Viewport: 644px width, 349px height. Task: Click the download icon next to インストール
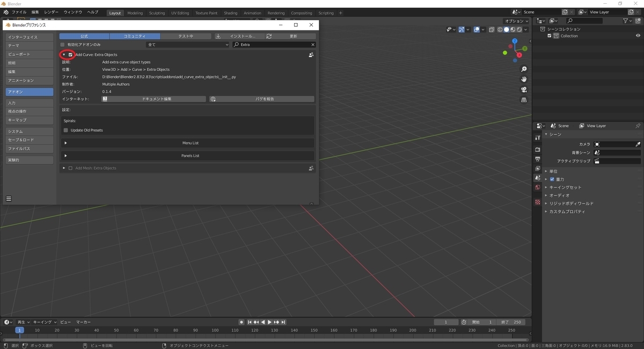(x=218, y=36)
